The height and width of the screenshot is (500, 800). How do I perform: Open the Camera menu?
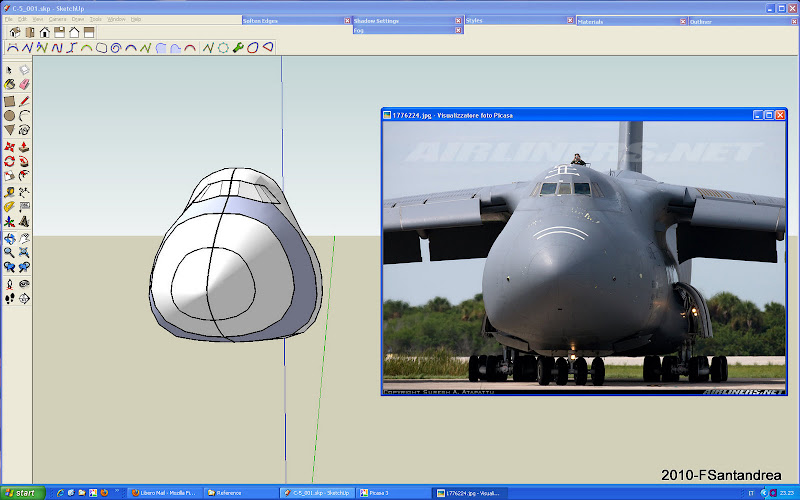(x=57, y=19)
